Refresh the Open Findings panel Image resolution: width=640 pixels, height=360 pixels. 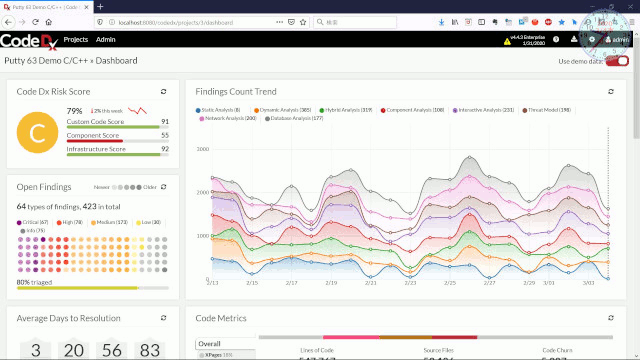(163, 187)
